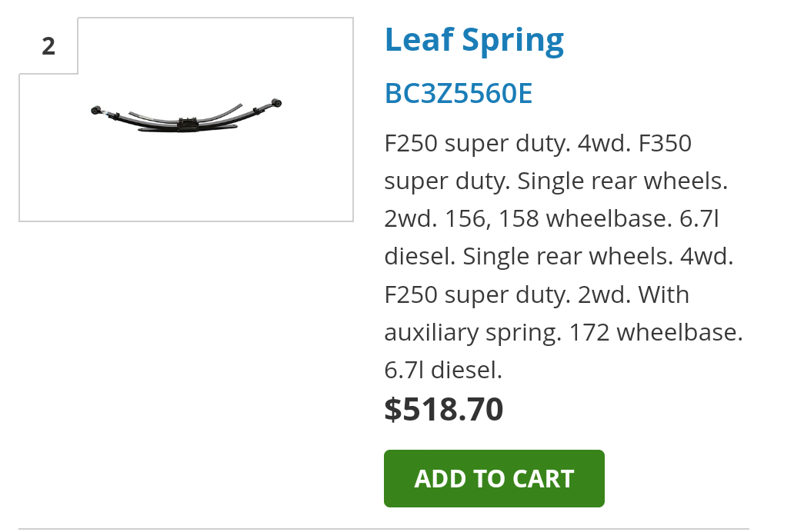Add the Leaf Spring to the cart

(493, 478)
